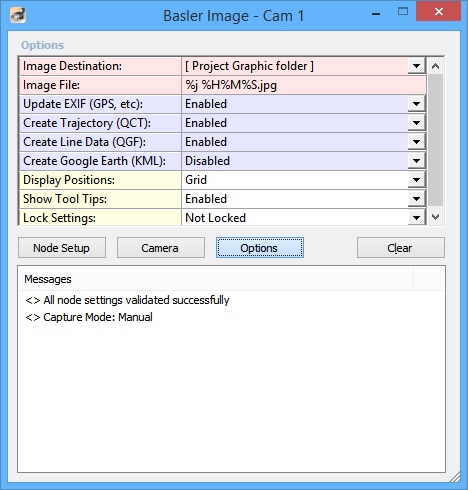468x490 pixels.
Task: Open the Display Positions dropdown arrow
Action: click(416, 180)
